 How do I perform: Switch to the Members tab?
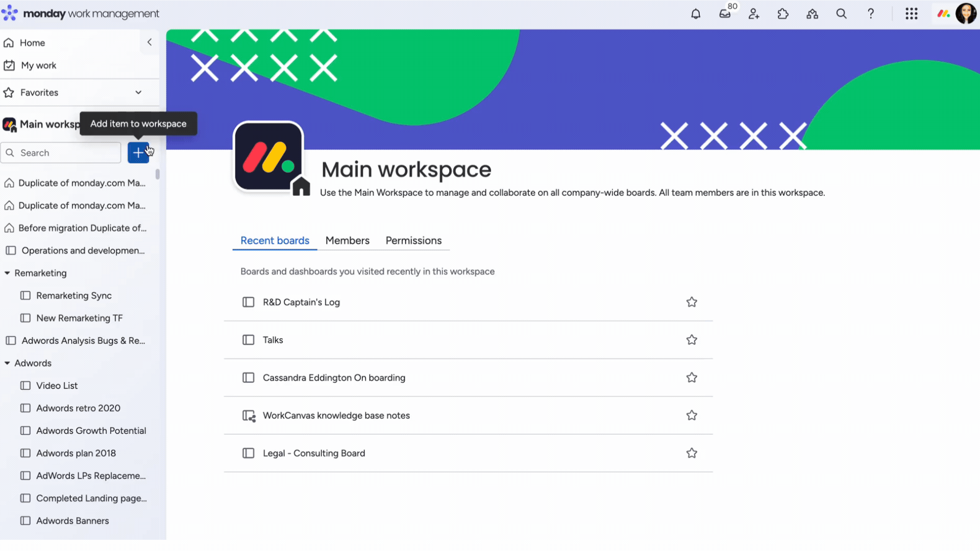(x=347, y=241)
